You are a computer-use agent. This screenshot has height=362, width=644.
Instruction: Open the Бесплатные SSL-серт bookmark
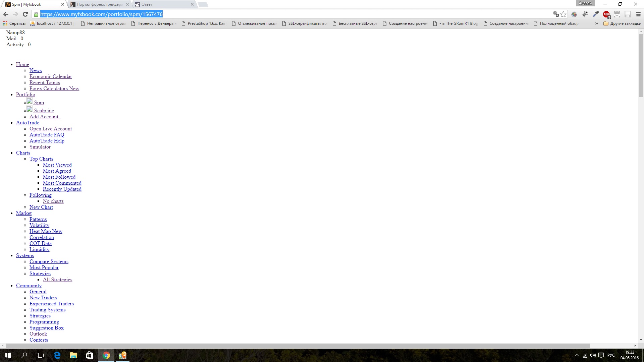(x=355, y=23)
